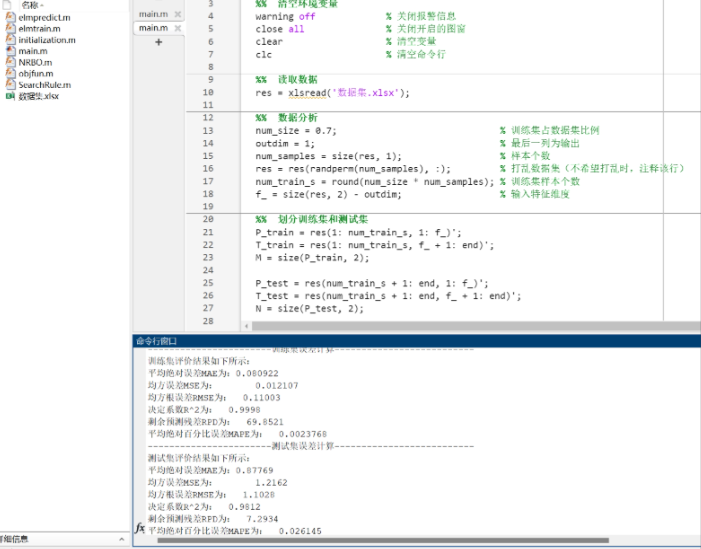Click 'num_size = 0.7;' code line
The height and width of the screenshot is (549, 701).
pos(296,131)
